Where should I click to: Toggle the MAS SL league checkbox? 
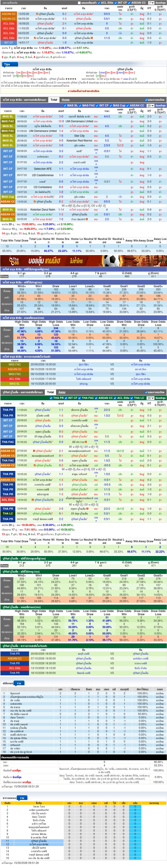65,106
